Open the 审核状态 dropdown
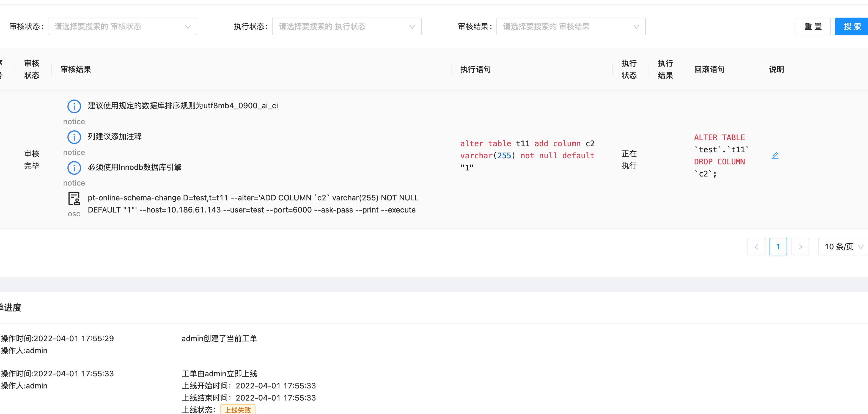The image size is (868, 414). click(x=122, y=26)
